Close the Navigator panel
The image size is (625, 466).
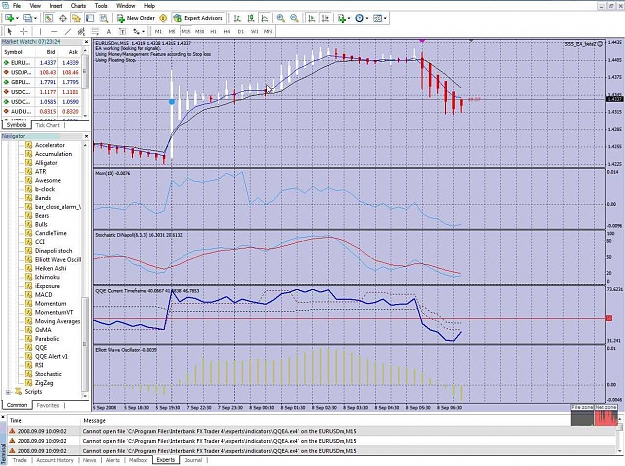(x=86, y=136)
